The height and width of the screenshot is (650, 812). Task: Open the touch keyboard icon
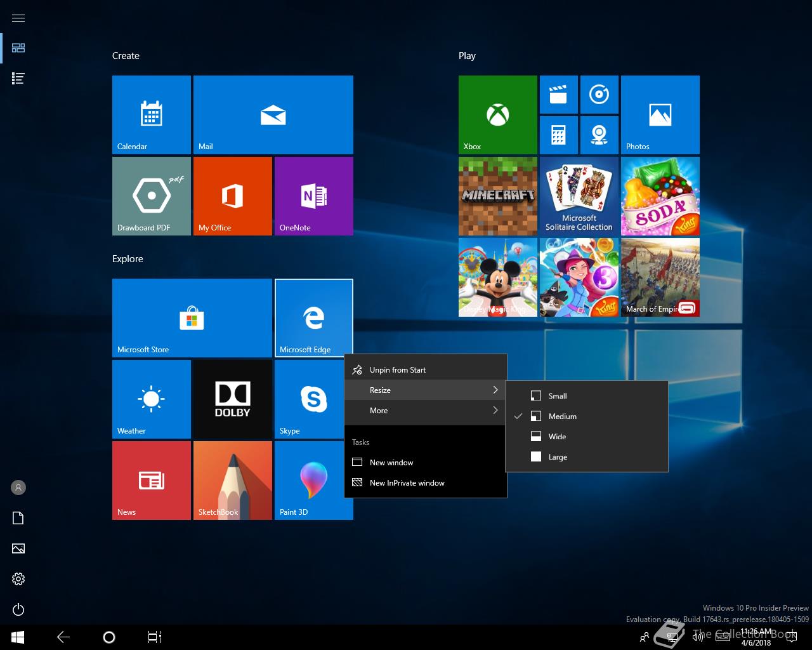723,637
